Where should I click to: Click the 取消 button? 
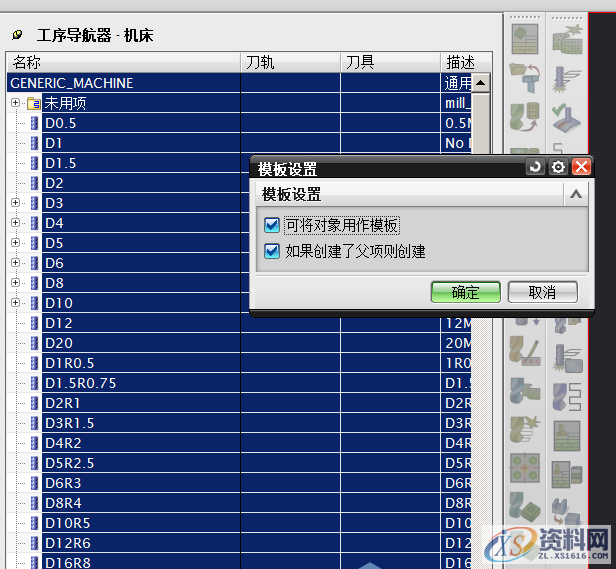tap(543, 292)
